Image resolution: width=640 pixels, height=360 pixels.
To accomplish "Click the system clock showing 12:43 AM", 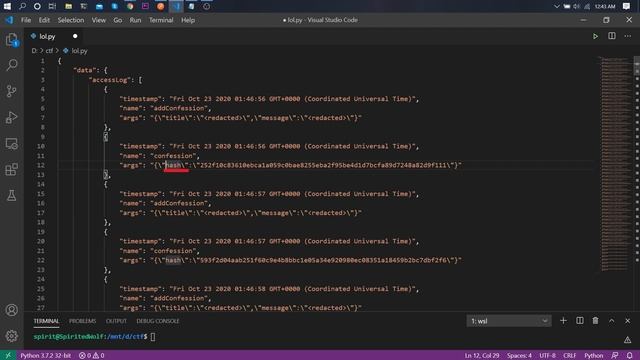I will pos(605,6).
